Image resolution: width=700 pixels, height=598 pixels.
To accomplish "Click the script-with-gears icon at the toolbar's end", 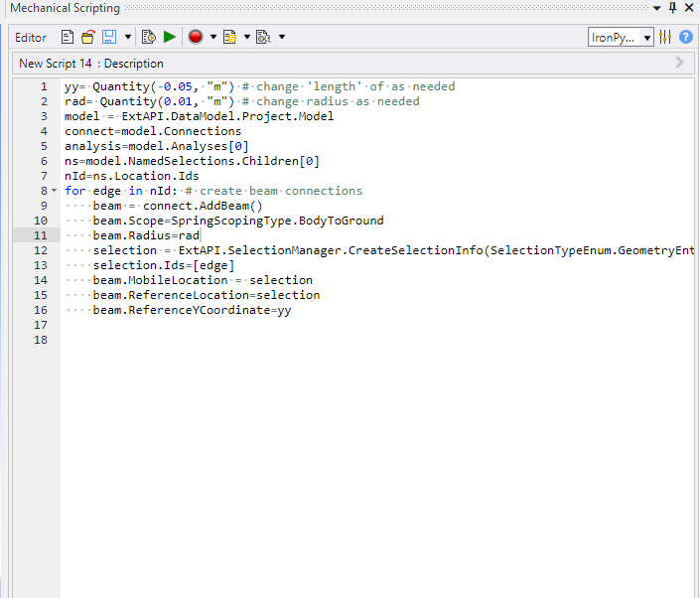I will click(x=263, y=37).
